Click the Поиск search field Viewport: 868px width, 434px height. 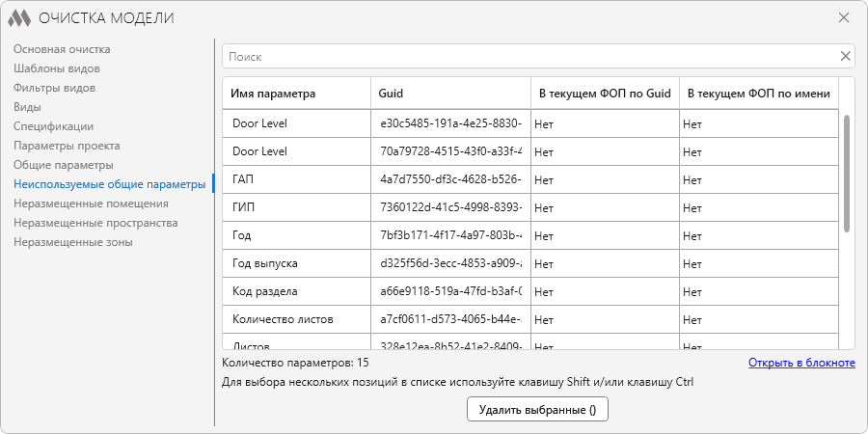(x=529, y=56)
